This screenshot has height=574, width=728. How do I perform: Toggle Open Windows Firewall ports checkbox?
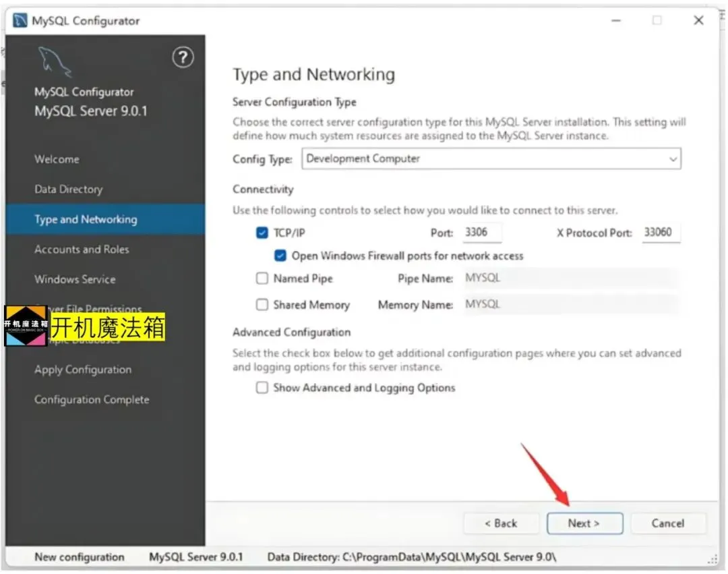click(280, 256)
